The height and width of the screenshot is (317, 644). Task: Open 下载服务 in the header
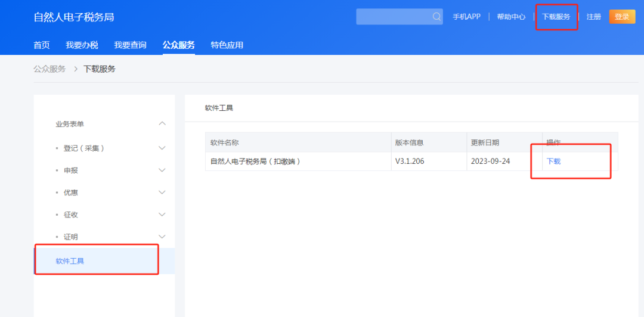[556, 17]
